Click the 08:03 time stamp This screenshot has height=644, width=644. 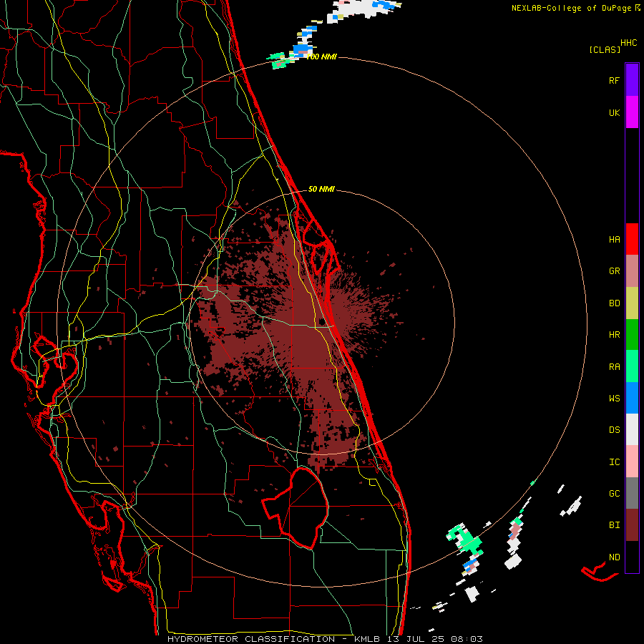[x=467, y=639]
